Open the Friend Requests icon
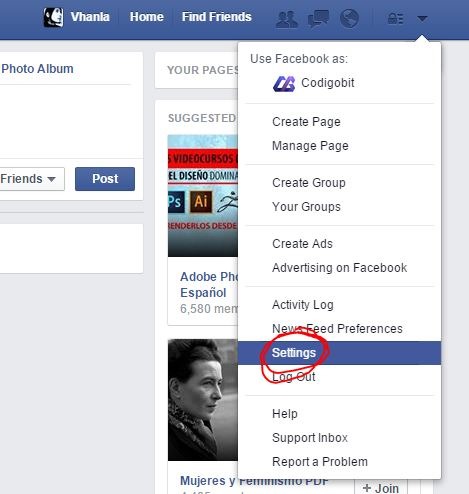 (287, 19)
